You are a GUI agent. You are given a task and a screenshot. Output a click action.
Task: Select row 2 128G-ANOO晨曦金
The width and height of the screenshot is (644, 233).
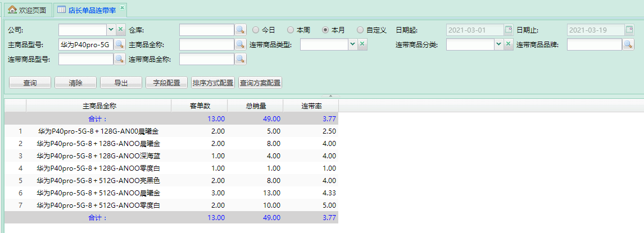[x=172, y=144]
